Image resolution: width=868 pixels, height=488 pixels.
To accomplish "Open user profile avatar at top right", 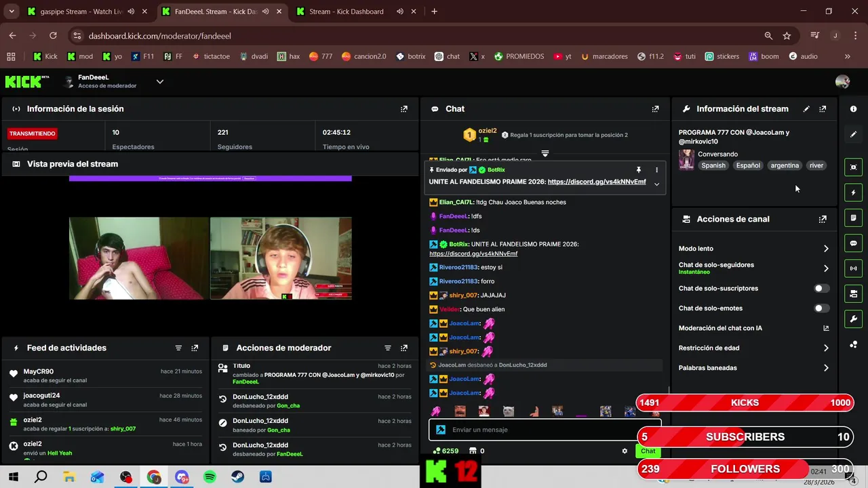I will click(x=842, y=82).
